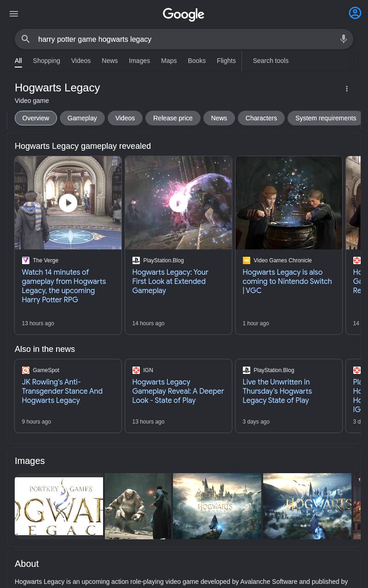This screenshot has height=588, width=368.
Task: Click the "Also in the news" heading
Action: click(x=45, y=349)
